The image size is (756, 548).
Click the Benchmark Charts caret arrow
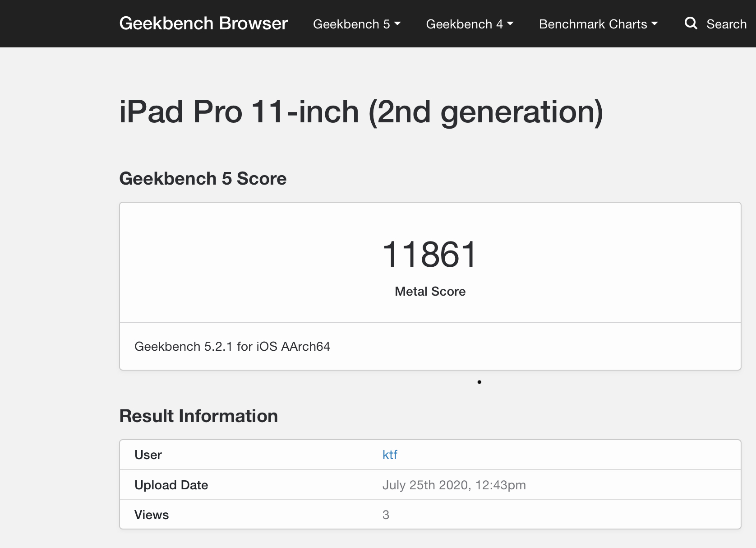pos(655,24)
